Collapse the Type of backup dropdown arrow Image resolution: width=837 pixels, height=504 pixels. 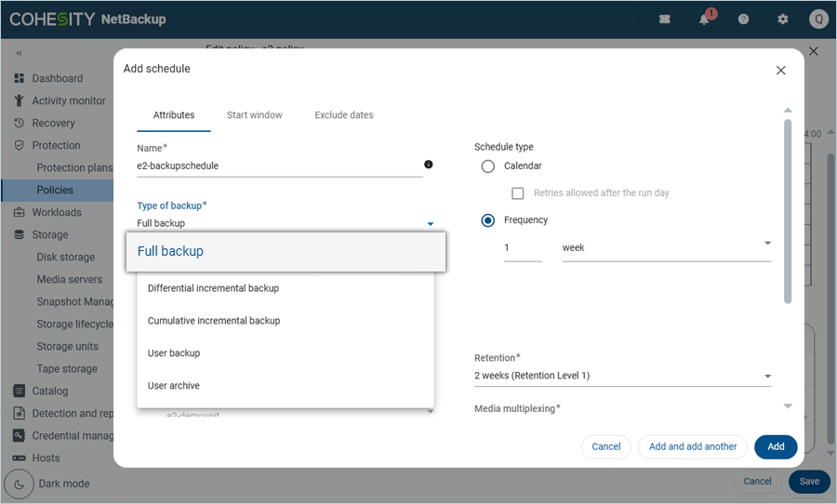(x=430, y=224)
